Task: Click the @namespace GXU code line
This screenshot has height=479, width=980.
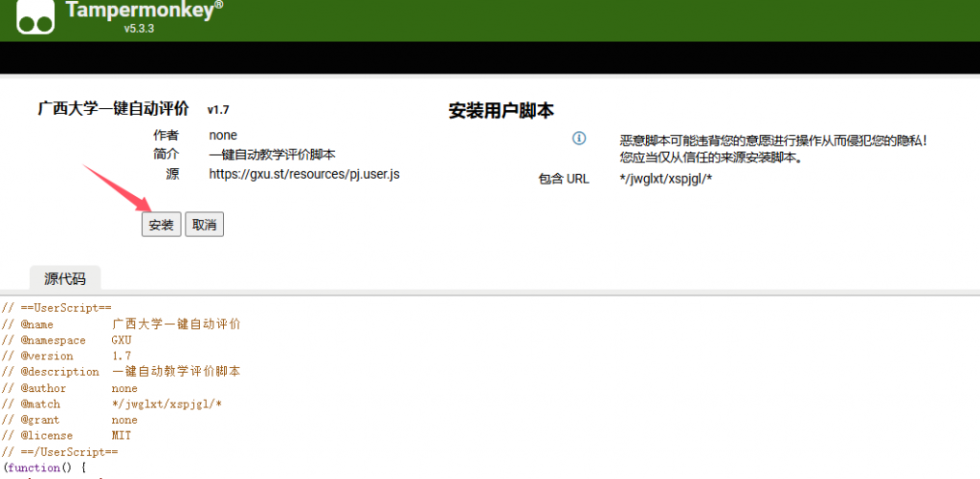Action: (x=67, y=340)
